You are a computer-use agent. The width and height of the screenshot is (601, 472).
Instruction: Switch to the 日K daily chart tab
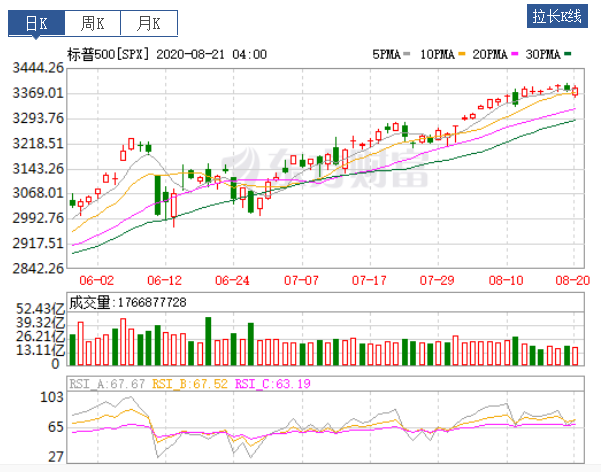[36, 23]
